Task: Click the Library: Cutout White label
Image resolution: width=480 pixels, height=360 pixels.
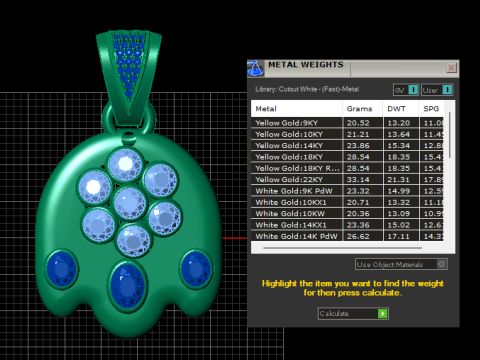Action: (307, 89)
